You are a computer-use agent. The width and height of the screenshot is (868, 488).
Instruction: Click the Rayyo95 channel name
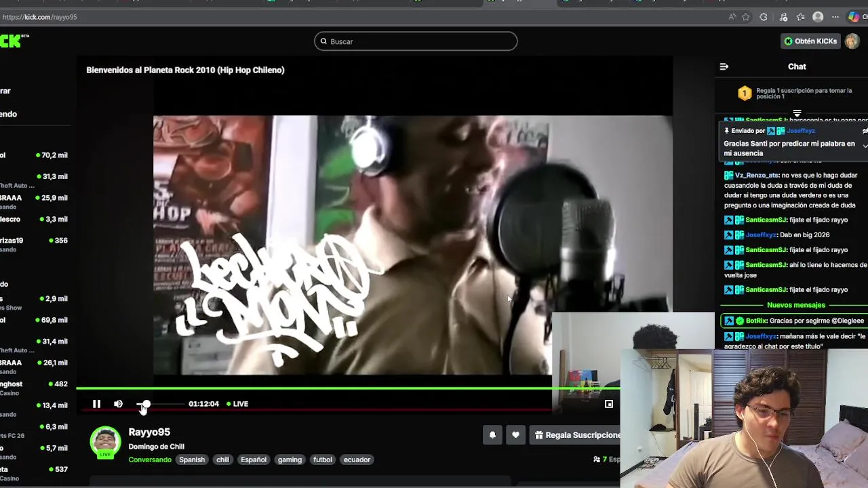pyautogui.click(x=149, y=432)
